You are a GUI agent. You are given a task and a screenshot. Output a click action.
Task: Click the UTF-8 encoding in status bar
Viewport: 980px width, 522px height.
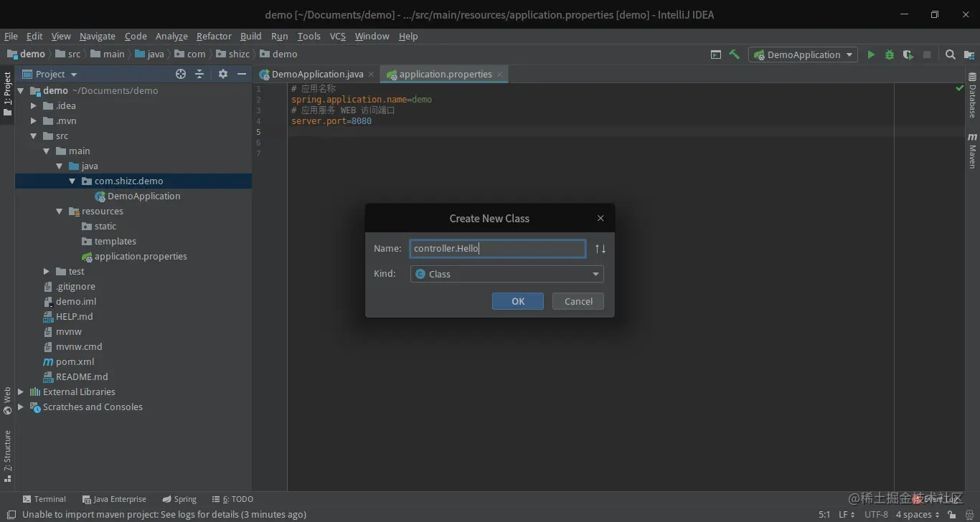point(876,515)
